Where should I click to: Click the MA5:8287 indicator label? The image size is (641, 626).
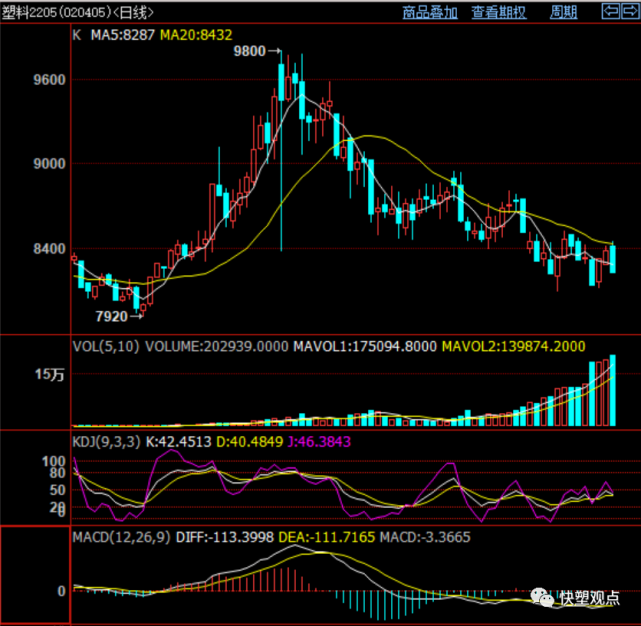(x=123, y=35)
